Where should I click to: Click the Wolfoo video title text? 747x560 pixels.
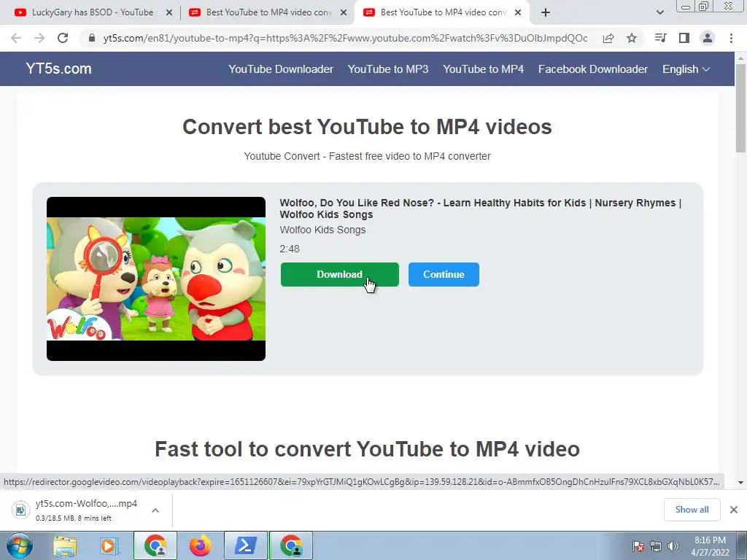481,209
